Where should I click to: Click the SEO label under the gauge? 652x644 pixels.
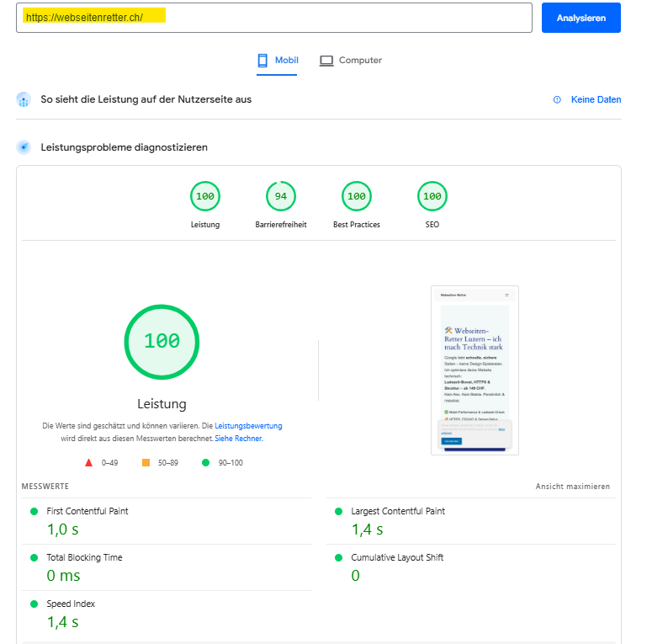point(432,225)
